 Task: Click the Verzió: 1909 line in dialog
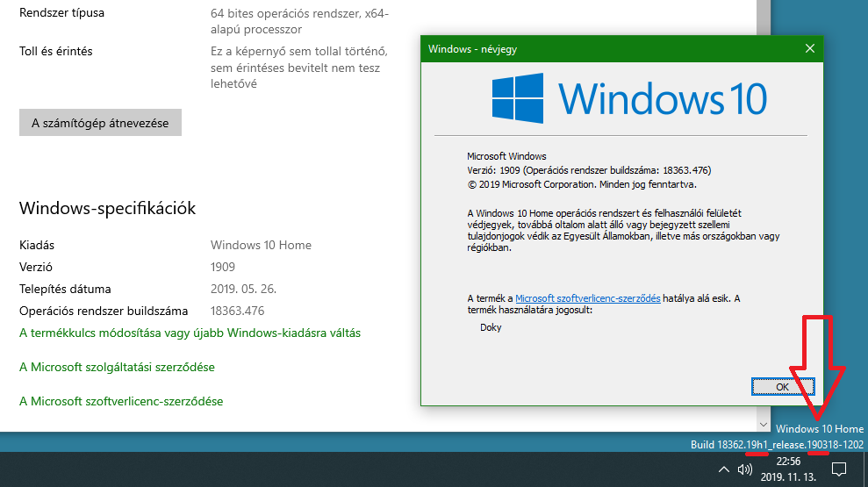(589, 170)
